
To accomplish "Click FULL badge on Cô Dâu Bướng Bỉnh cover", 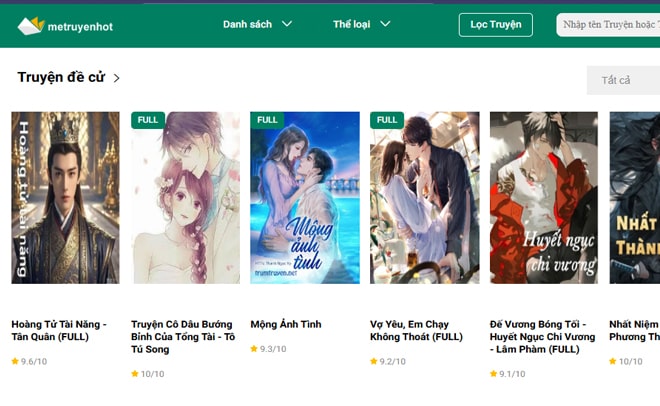I will pyautogui.click(x=148, y=120).
